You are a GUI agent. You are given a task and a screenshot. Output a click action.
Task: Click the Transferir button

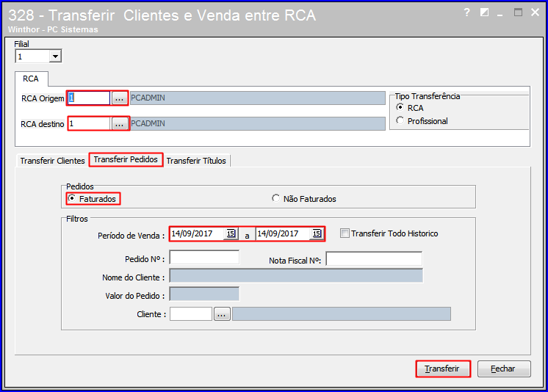pos(442,369)
